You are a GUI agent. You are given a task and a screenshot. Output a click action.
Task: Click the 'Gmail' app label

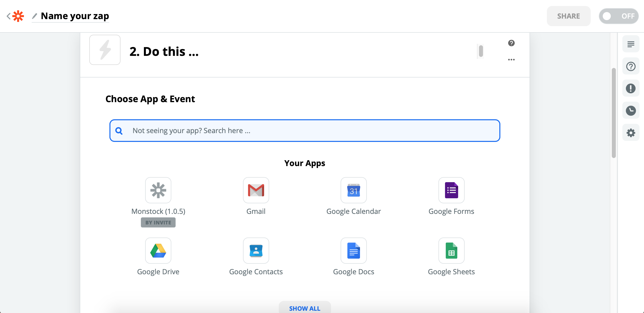[256, 211]
